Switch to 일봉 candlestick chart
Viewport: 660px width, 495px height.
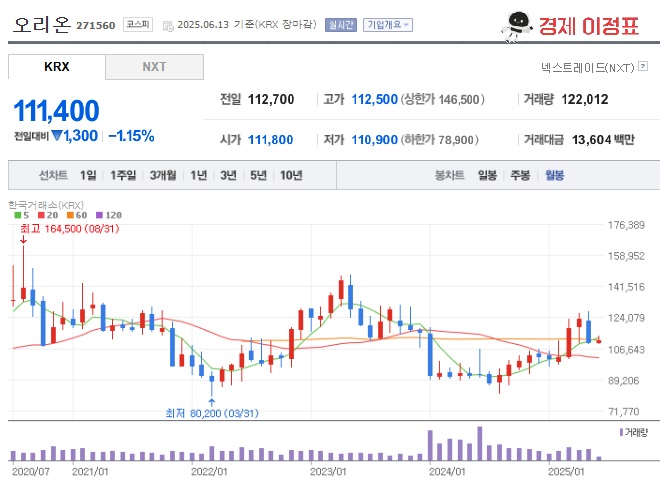pyautogui.click(x=487, y=175)
